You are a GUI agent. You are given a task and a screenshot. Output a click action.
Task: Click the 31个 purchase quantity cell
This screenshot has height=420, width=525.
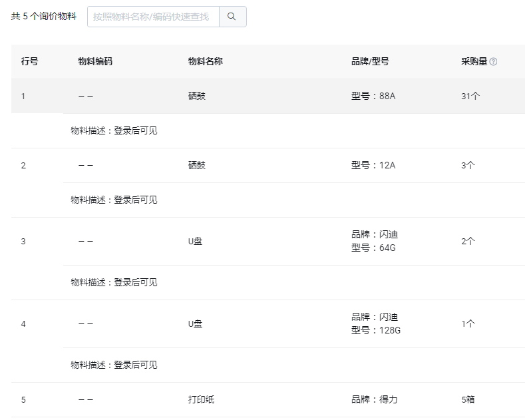click(470, 96)
